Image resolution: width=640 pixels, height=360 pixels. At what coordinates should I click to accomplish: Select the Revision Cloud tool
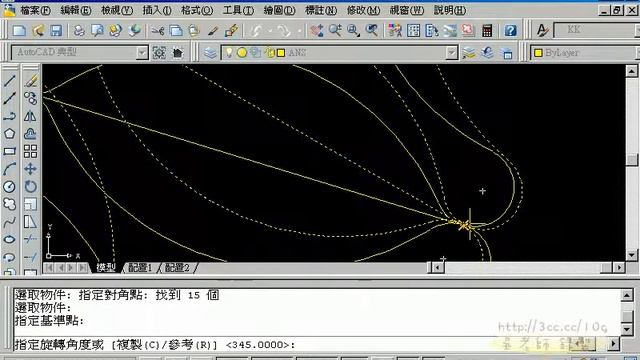pos(10,204)
